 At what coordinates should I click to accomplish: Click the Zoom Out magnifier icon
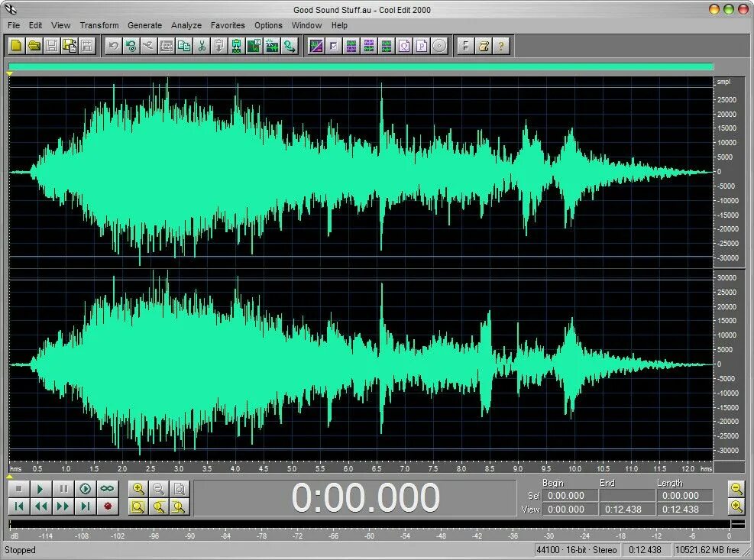click(x=158, y=489)
